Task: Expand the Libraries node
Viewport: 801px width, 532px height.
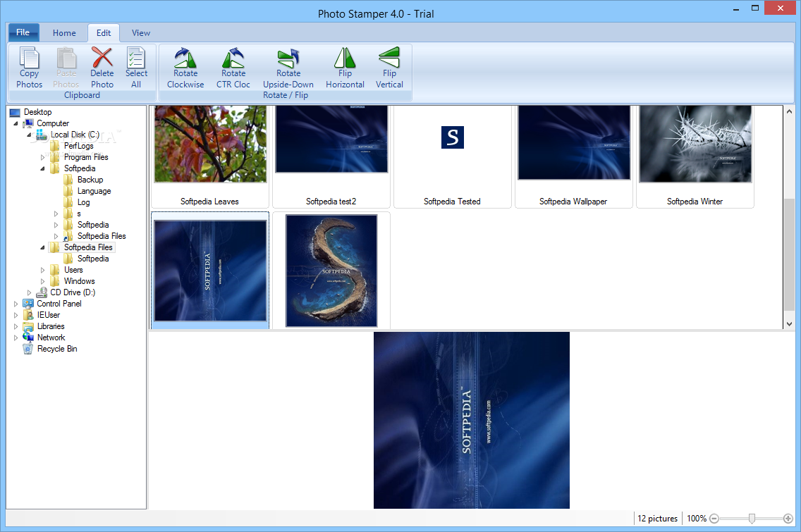Action: pos(16,326)
